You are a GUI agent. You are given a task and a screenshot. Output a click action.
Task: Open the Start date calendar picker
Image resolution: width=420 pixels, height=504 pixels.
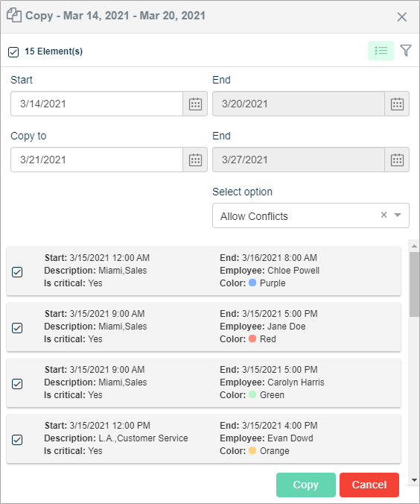(195, 104)
